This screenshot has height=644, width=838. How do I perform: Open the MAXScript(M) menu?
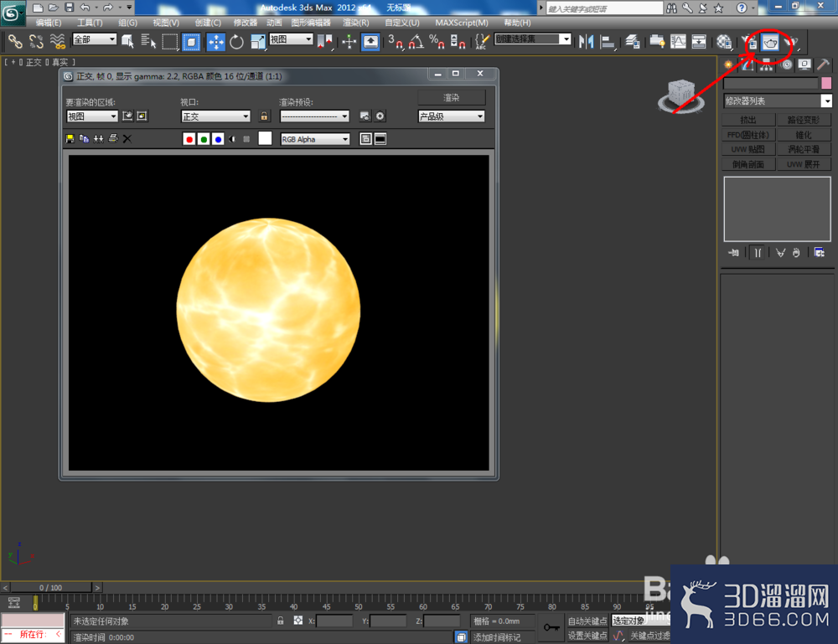[462, 23]
